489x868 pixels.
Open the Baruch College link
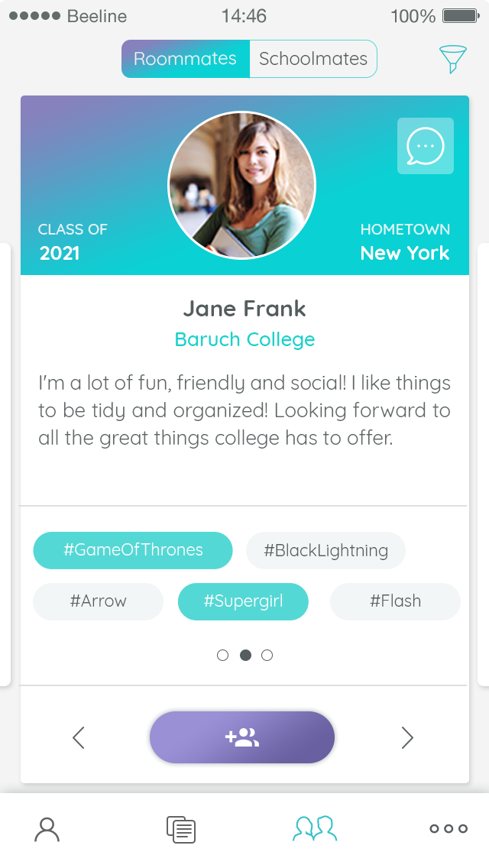tap(244, 339)
